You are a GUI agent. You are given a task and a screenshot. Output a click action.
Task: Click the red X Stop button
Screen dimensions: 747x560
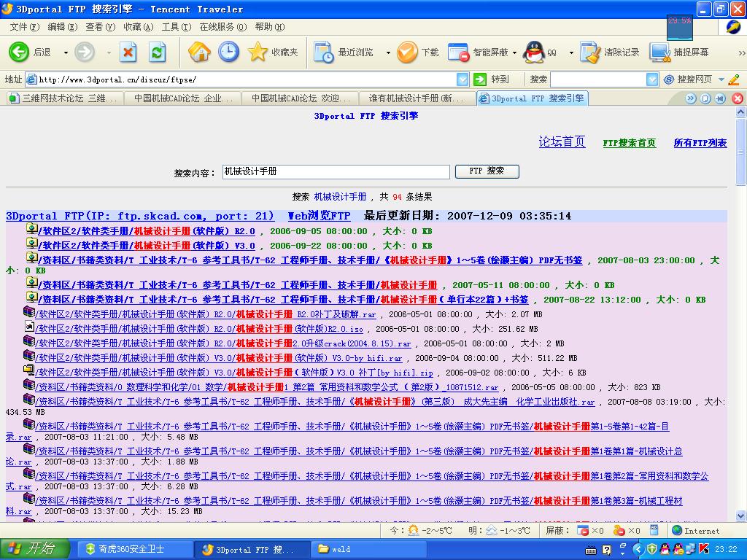click(x=128, y=52)
